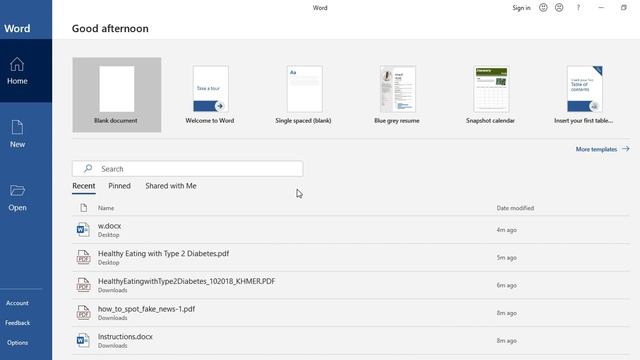Click PDF icon of how_to_spot_fake_news-1.pdf

coord(83,313)
